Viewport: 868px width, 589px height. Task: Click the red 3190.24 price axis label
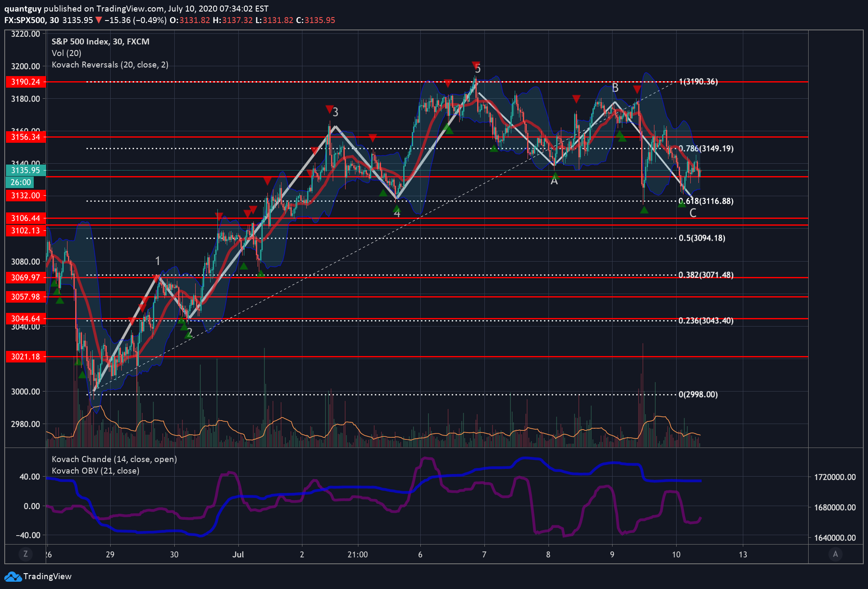pos(26,82)
